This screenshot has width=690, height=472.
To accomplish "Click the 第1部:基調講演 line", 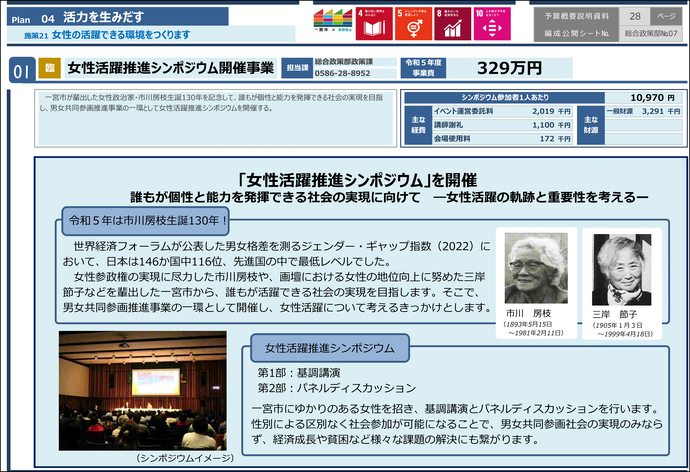I will [x=299, y=373].
